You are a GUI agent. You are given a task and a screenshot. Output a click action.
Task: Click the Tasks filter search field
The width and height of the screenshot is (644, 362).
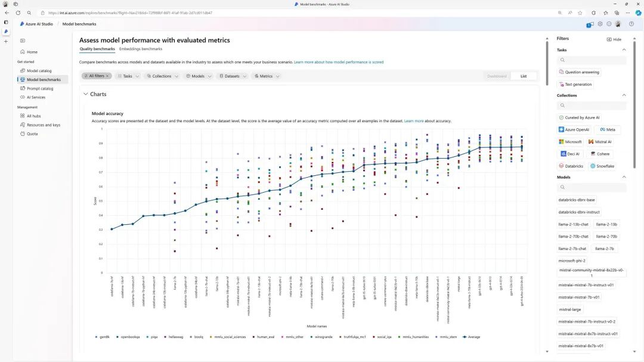[x=592, y=60]
